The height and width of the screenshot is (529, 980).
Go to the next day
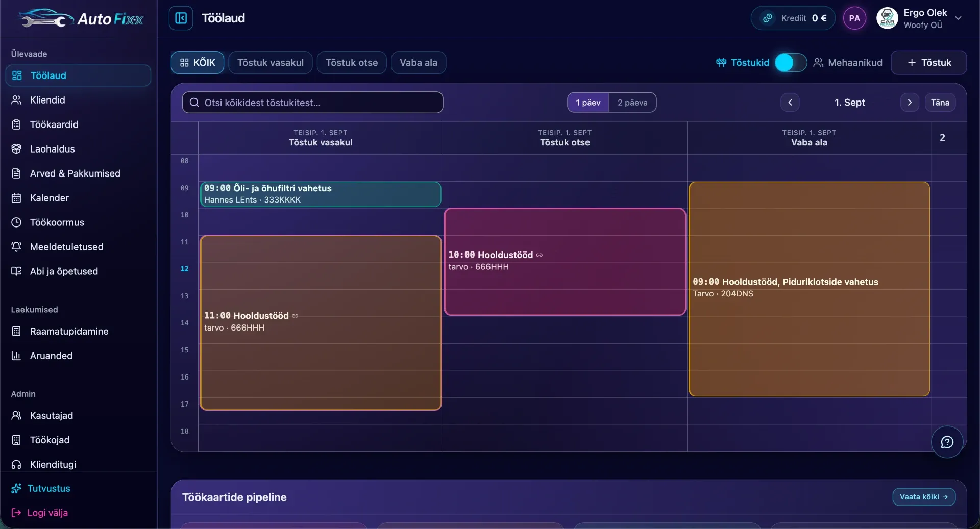click(x=910, y=103)
